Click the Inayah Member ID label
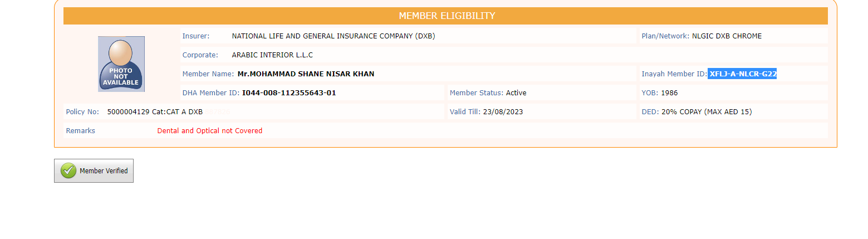868x239 pixels. click(674, 74)
